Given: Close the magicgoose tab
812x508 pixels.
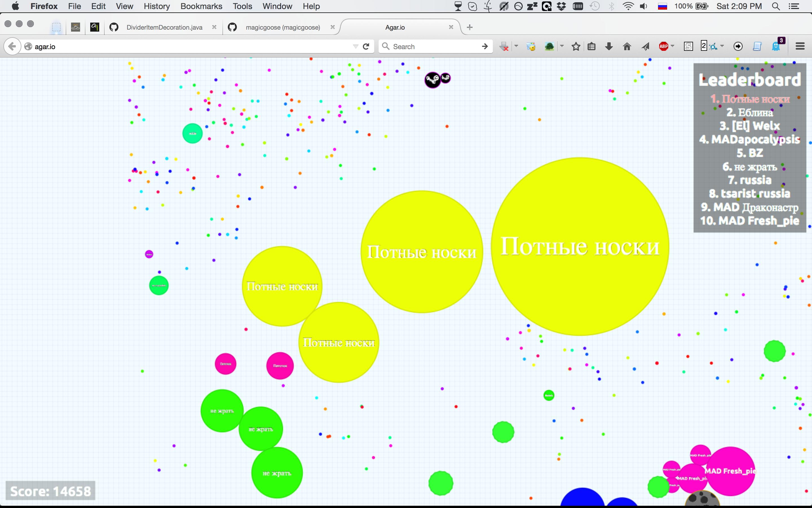Looking at the screenshot, I should click(x=332, y=27).
